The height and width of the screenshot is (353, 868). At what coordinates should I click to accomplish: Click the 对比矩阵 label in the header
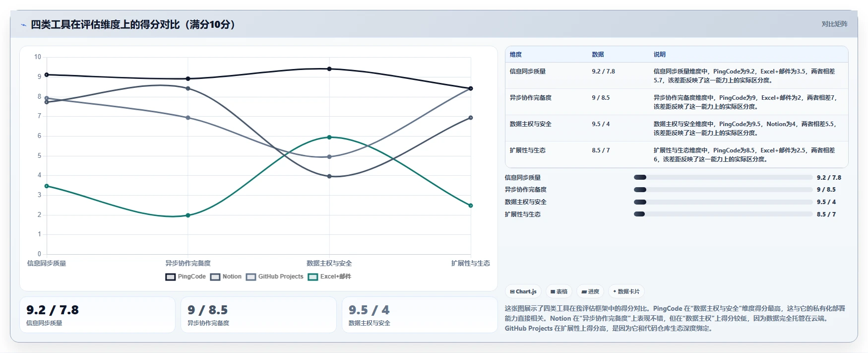point(834,24)
